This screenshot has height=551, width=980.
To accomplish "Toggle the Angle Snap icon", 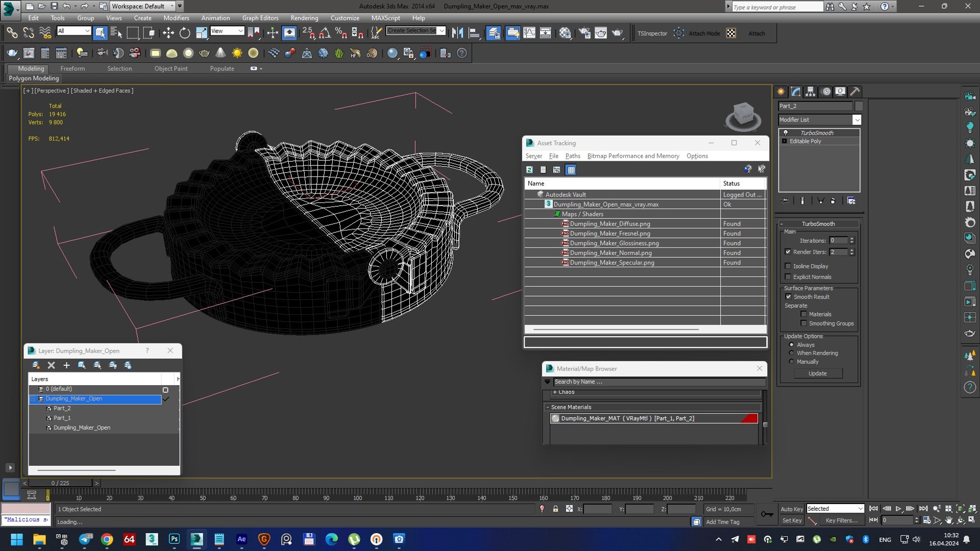I will (x=325, y=33).
